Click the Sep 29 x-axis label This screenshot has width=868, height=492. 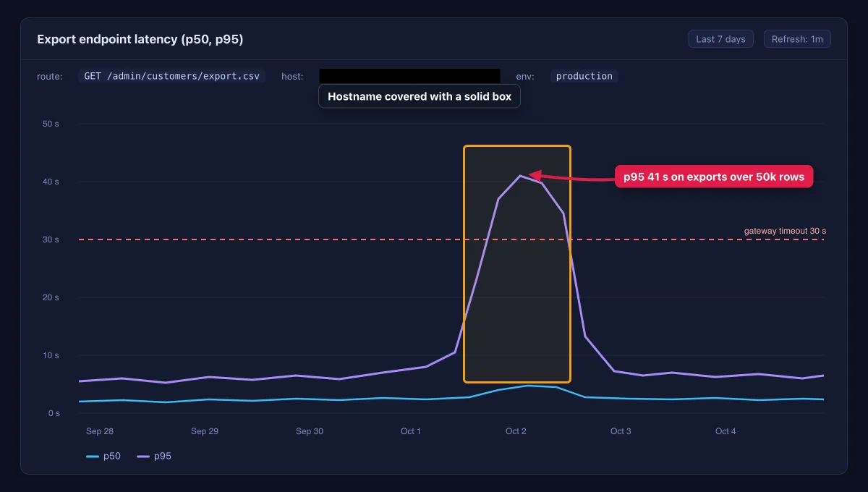205,431
